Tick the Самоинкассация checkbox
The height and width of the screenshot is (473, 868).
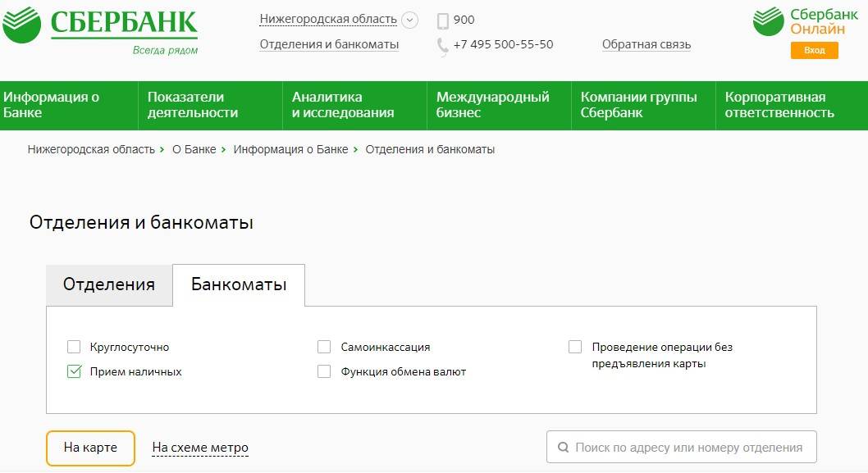coord(324,347)
